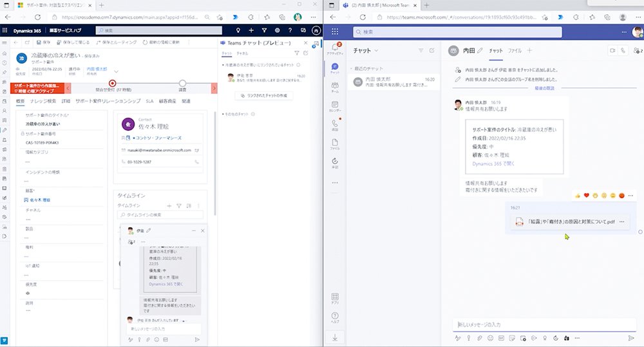644x347 pixels.
Task: Open Teams help icon in rail
Action: click(335, 317)
